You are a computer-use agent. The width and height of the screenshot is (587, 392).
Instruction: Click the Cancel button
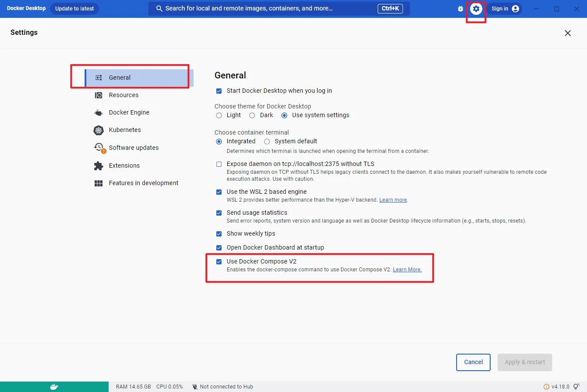[473, 362]
